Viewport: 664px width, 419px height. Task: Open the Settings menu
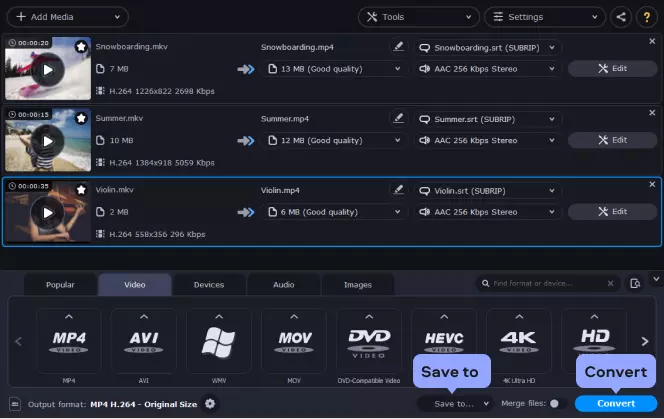point(545,17)
